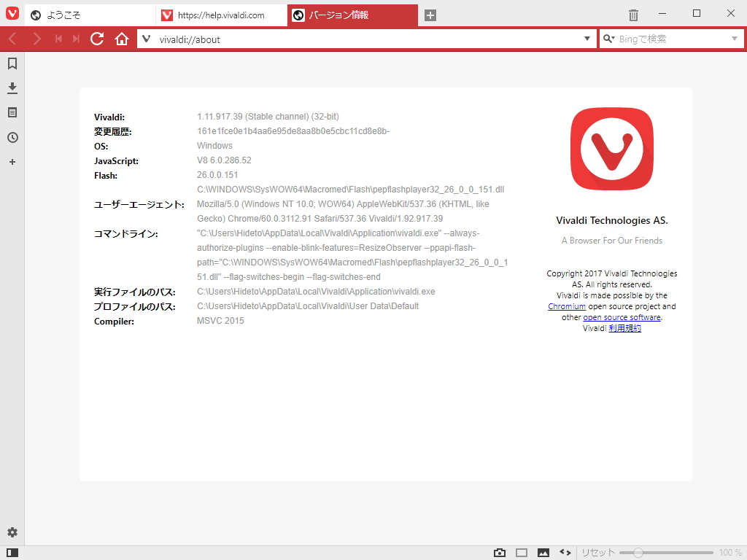
Task: Toggle tab tiling in the status bar
Action: click(522, 552)
